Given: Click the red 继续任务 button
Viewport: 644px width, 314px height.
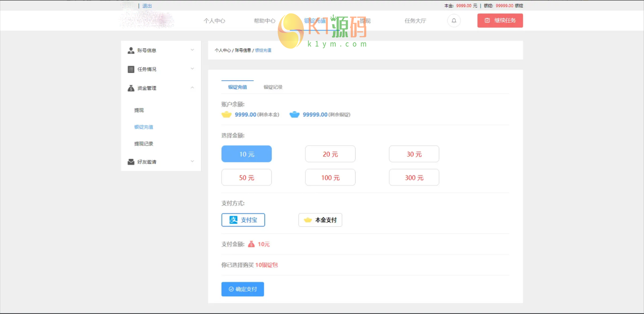Looking at the screenshot, I should coord(500,21).
